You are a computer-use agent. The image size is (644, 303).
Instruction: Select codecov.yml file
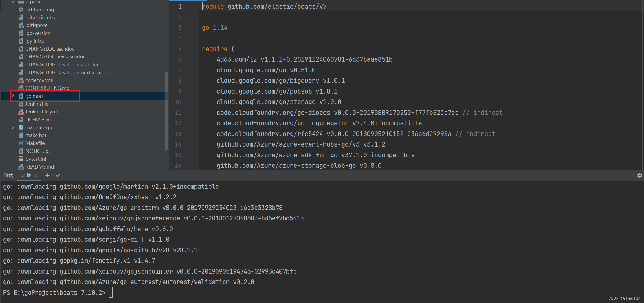click(x=39, y=80)
